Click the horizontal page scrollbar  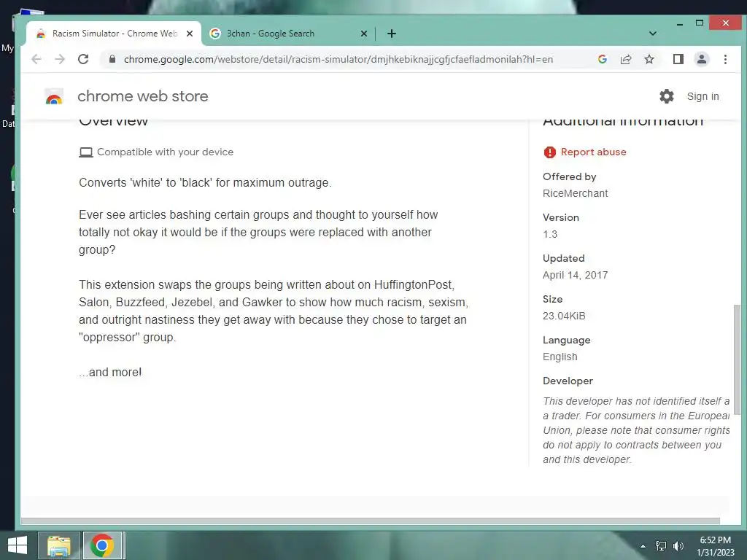click(x=370, y=521)
